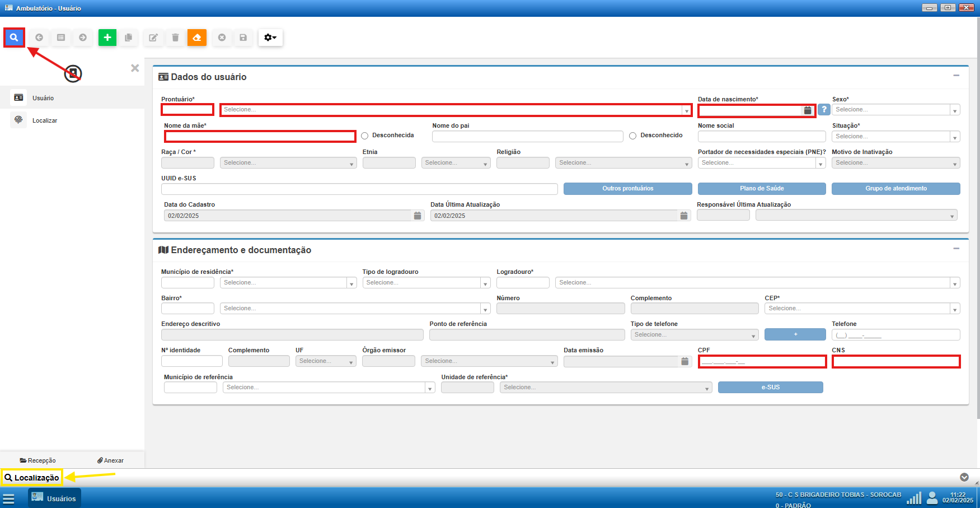
Task: Collapse the Dados do usuário panel
Action: [956, 76]
